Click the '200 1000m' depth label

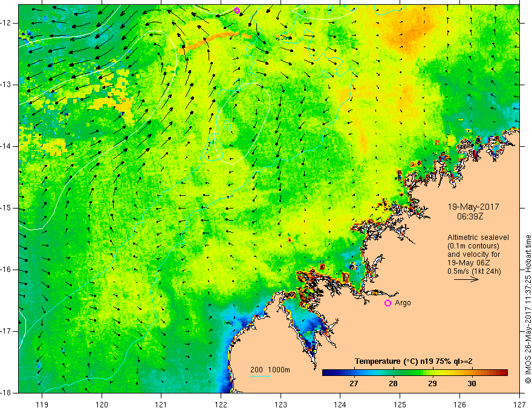coord(270,370)
